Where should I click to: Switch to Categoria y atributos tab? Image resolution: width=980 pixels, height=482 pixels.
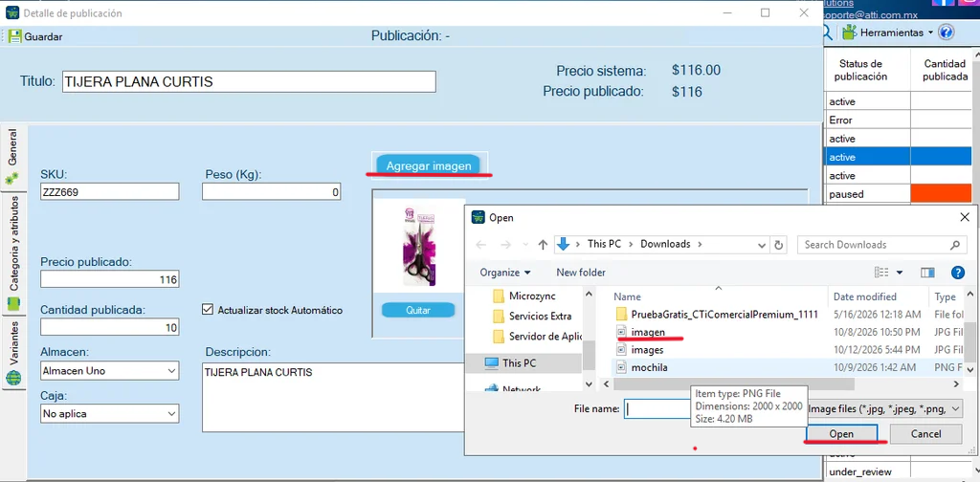point(12,252)
